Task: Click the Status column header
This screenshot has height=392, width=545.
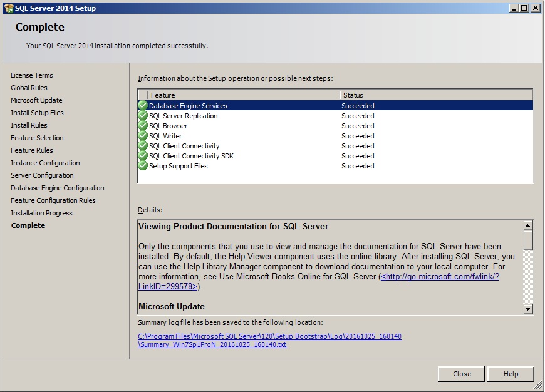Action: pyautogui.click(x=436, y=95)
